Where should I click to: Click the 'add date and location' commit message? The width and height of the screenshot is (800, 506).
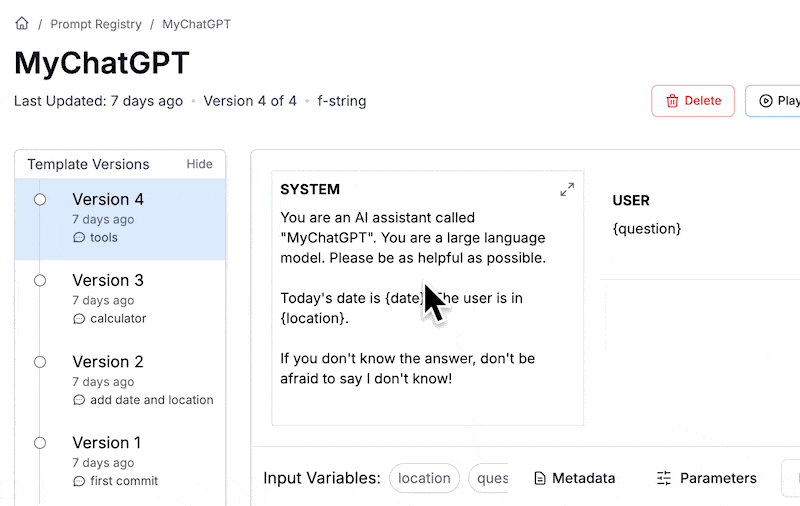pos(152,400)
